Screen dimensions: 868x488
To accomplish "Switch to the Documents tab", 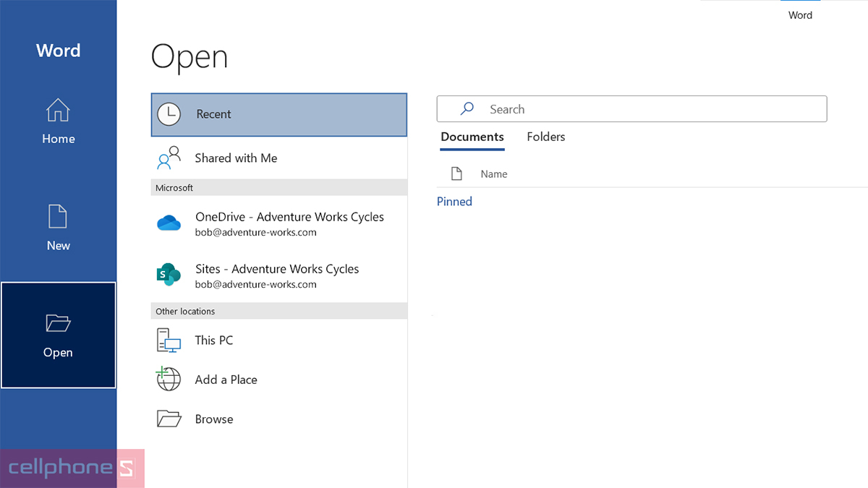I will [472, 137].
